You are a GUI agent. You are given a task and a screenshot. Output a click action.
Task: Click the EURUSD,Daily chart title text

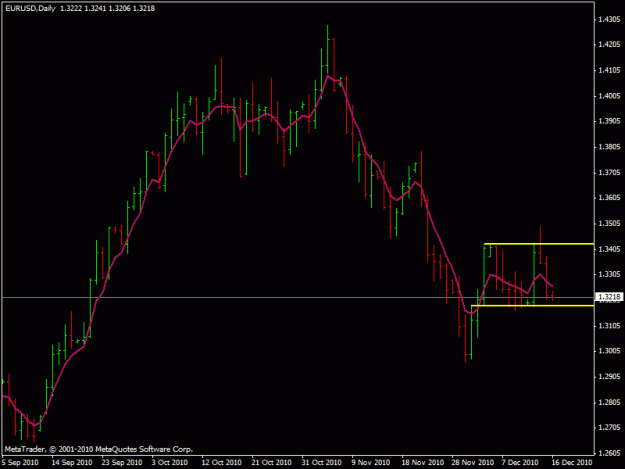point(30,8)
